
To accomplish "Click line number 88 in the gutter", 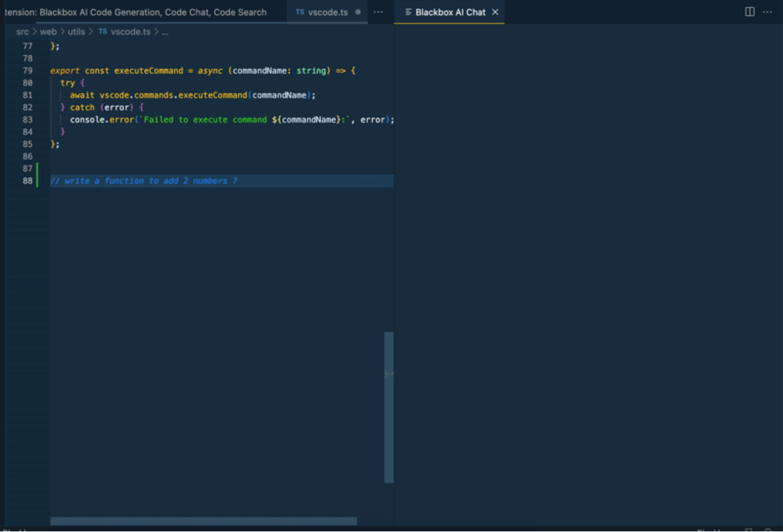I will click(x=27, y=181).
